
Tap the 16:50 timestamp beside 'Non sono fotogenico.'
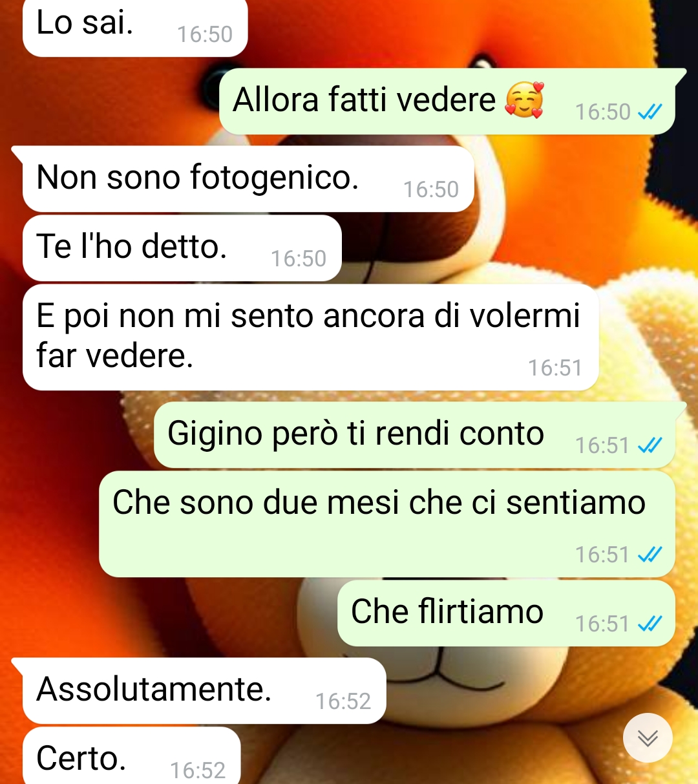tap(431, 189)
